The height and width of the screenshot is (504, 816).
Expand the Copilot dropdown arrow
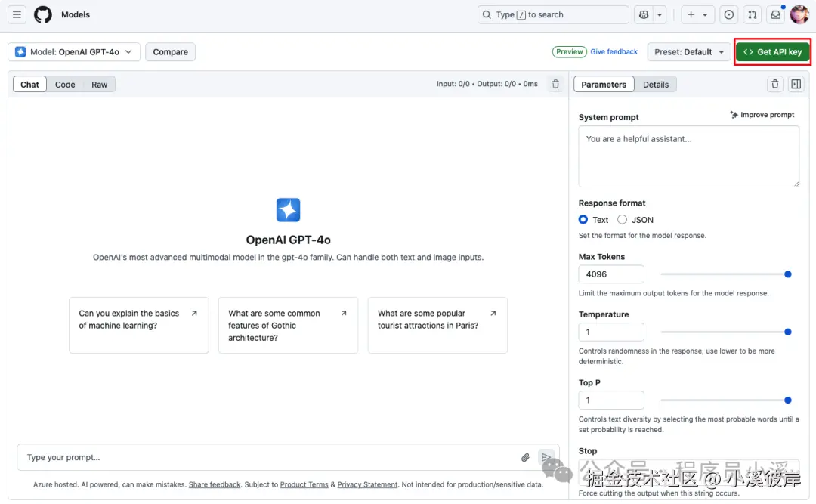[660, 14]
